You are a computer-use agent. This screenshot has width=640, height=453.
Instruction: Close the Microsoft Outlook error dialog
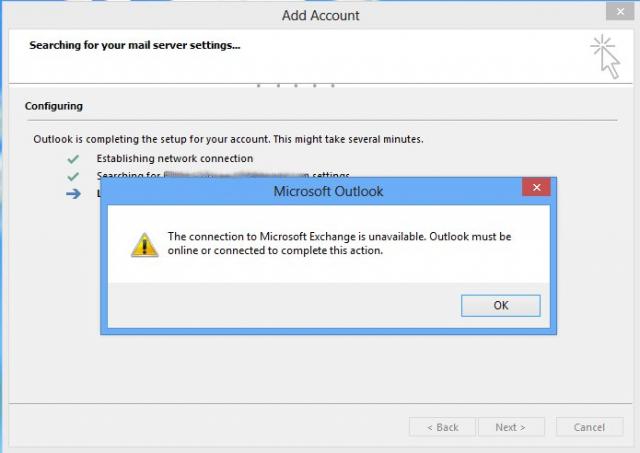536,187
